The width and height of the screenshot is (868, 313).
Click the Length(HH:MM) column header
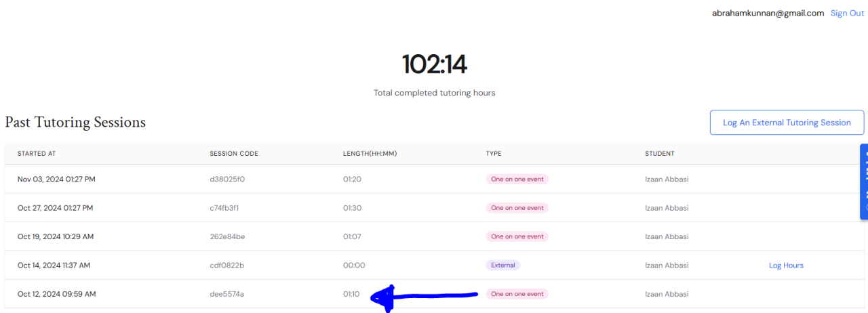(370, 154)
